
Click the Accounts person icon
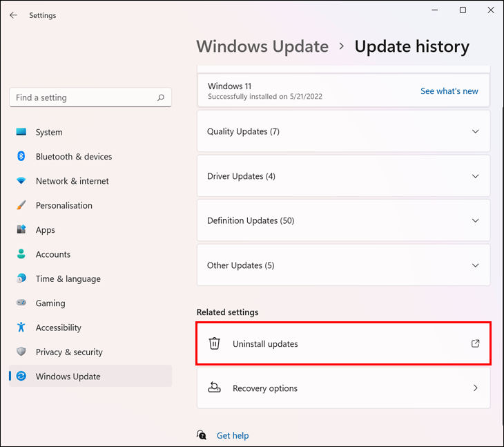click(21, 254)
